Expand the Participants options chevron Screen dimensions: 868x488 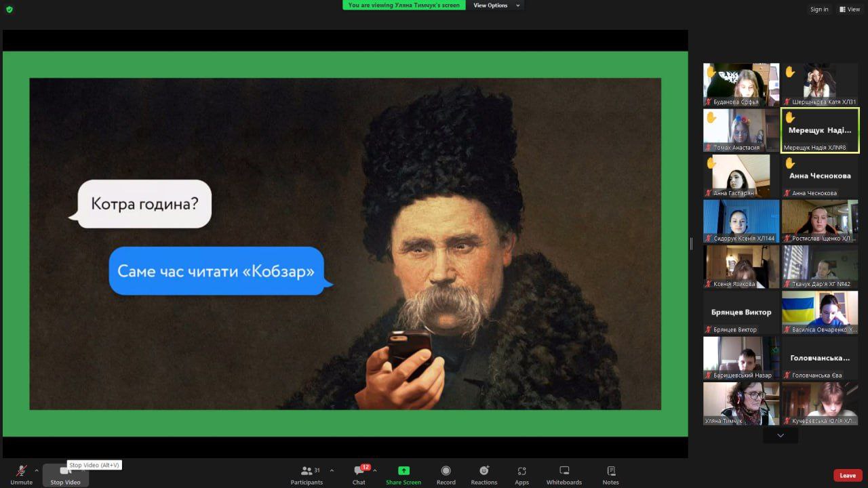tap(332, 470)
